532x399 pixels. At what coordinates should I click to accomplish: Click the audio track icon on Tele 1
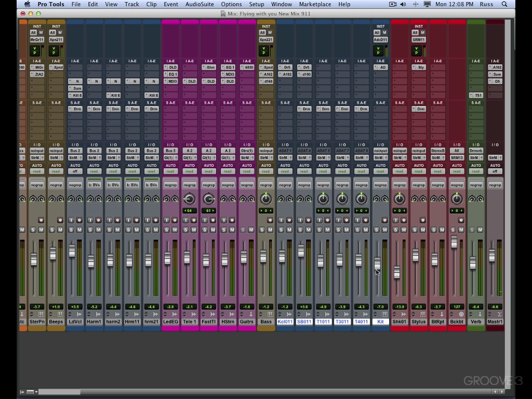click(193, 314)
